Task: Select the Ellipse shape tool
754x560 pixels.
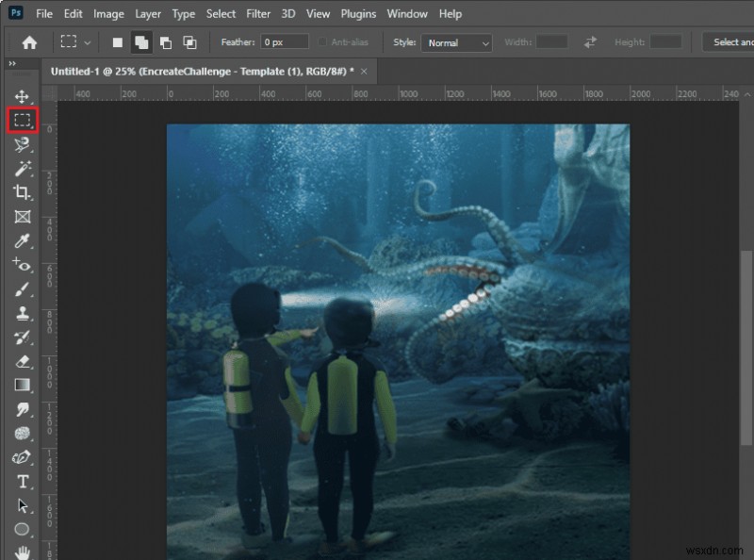Action: point(22,529)
